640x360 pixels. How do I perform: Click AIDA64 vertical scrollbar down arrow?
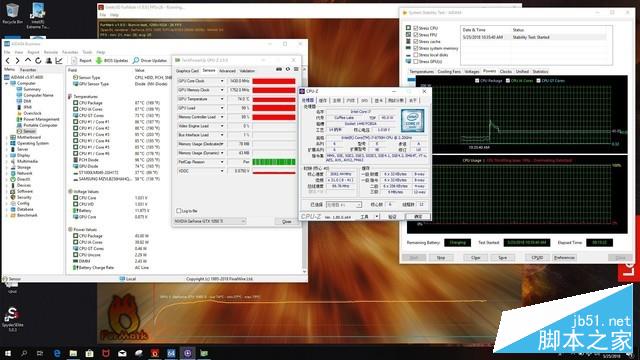pos(304,271)
